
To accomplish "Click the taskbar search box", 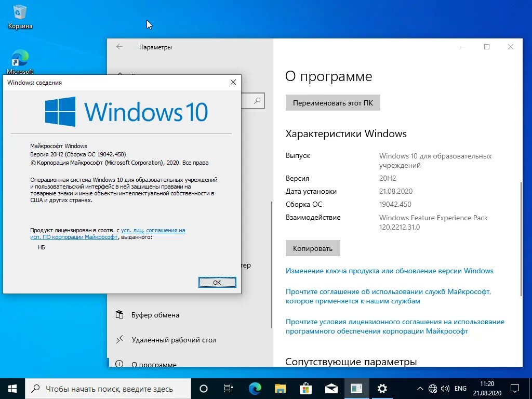I will pos(108,389).
